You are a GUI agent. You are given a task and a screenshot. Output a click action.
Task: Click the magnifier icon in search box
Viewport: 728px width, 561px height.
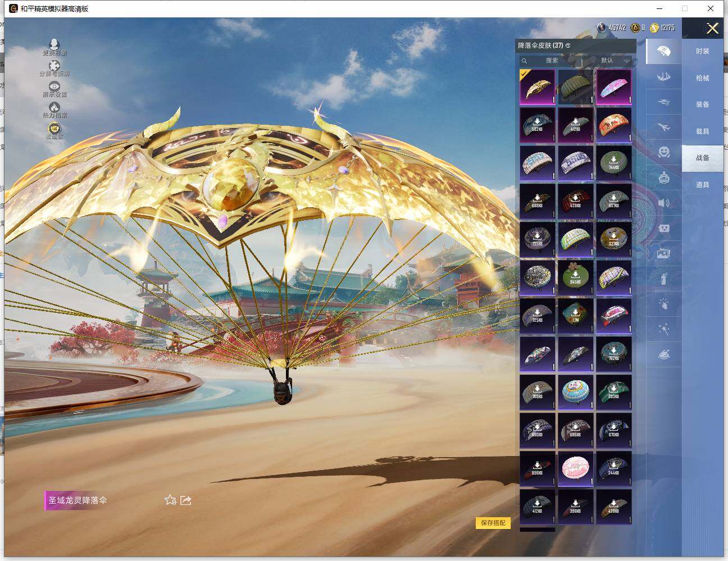[x=525, y=61]
